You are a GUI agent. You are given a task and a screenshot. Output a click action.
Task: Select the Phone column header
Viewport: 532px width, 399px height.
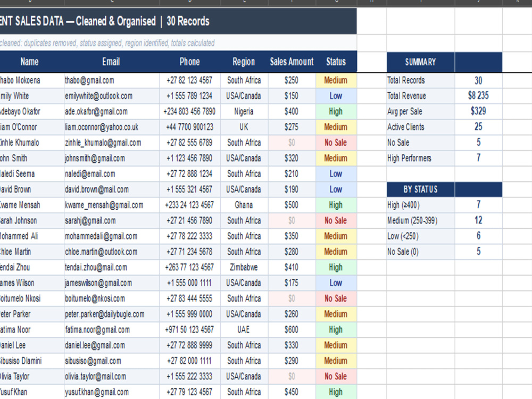pyautogui.click(x=190, y=62)
